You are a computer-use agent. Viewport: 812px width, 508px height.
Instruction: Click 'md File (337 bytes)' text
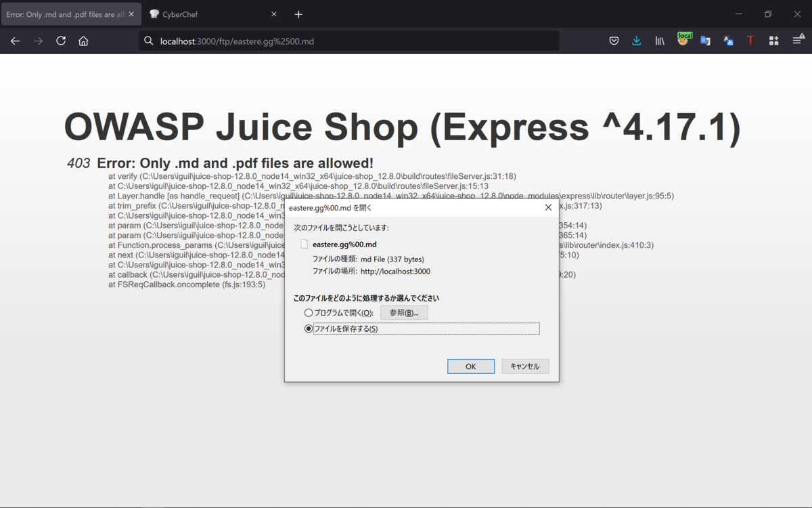coord(392,259)
